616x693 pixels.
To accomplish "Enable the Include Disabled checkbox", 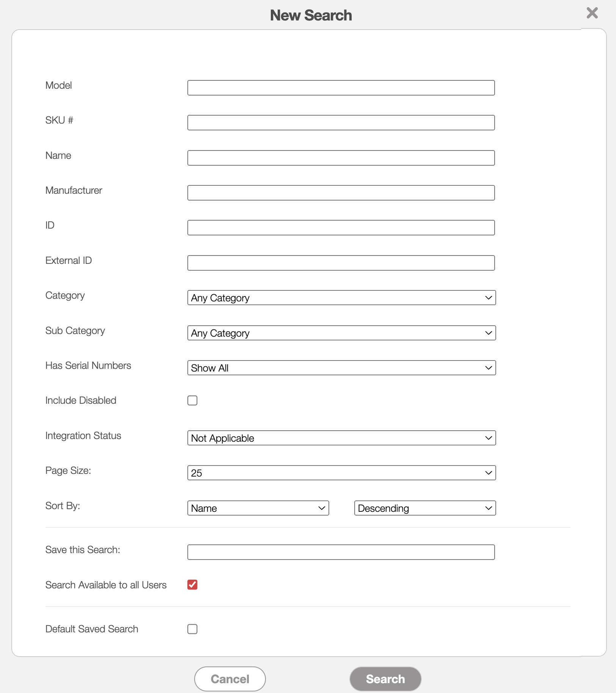I will (x=192, y=401).
